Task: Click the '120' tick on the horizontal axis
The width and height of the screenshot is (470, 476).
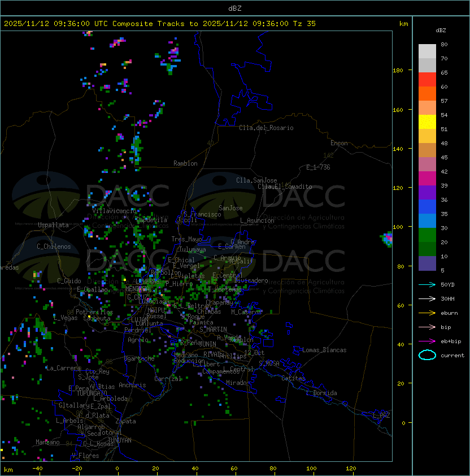Action: click(x=351, y=469)
